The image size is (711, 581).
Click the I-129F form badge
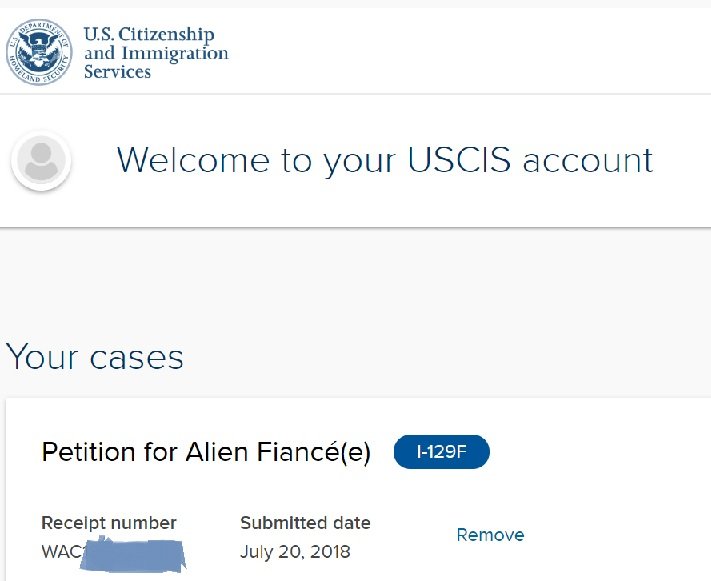coord(442,452)
